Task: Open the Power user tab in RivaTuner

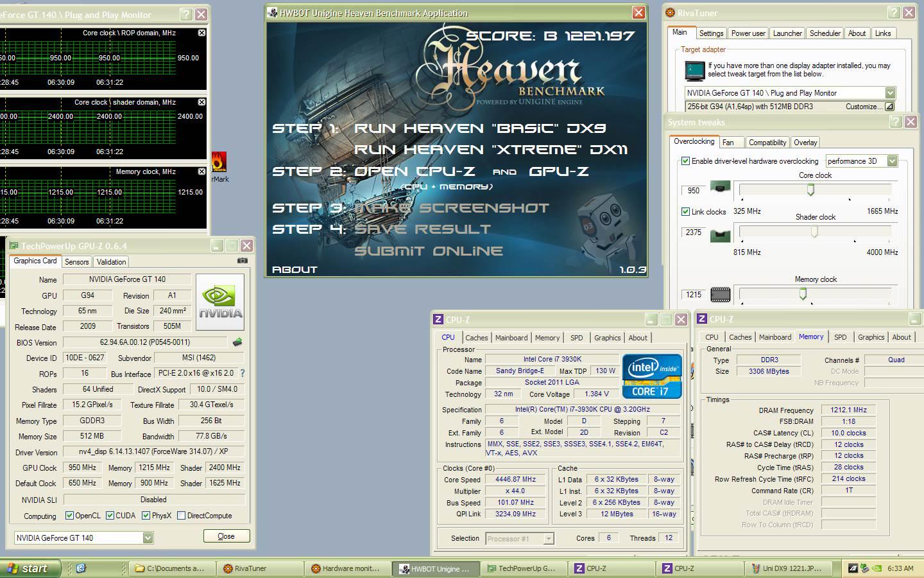Action: pos(748,33)
